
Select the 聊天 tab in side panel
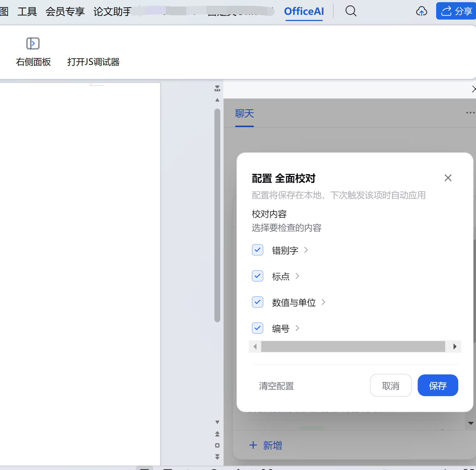pyautogui.click(x=245, y=114)
